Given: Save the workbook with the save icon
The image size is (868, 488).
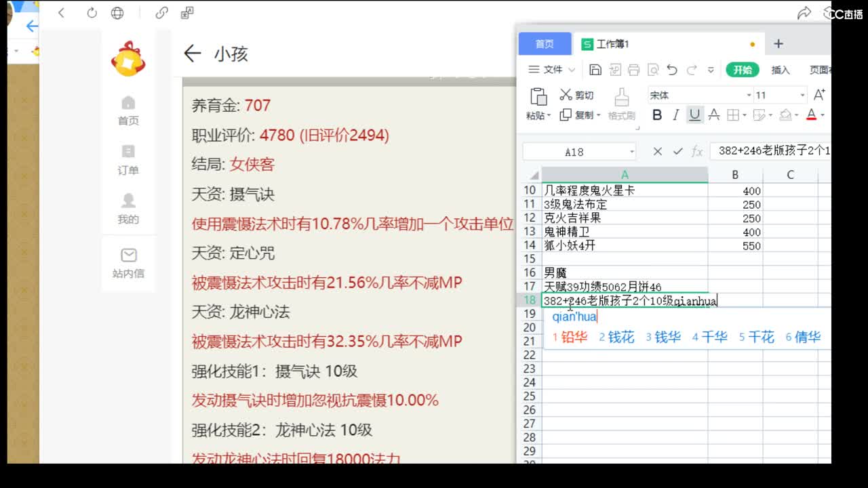Looking at the screenshot, I should click(595, 70).
